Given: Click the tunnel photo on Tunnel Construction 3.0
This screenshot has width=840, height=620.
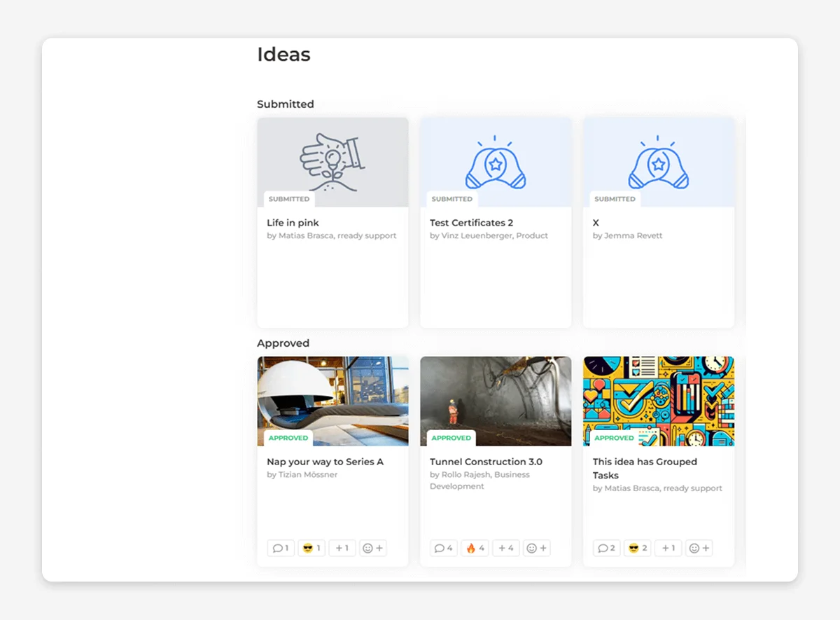Looking at the screenshot, I should pos(496,396).
